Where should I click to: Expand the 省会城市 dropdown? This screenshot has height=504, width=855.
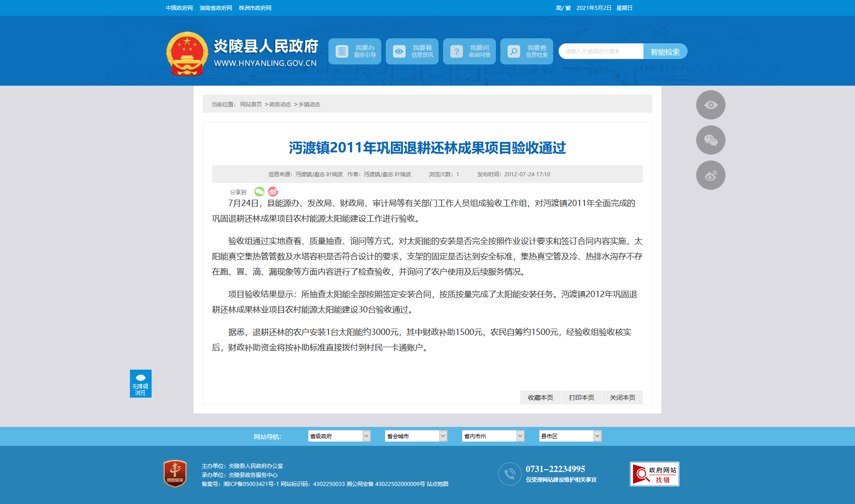click(416, 436)
